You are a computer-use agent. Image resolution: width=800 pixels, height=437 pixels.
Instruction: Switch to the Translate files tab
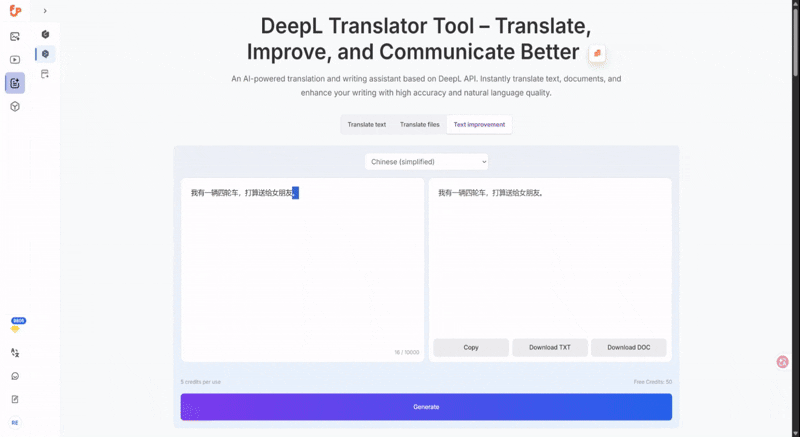point(420,125)
